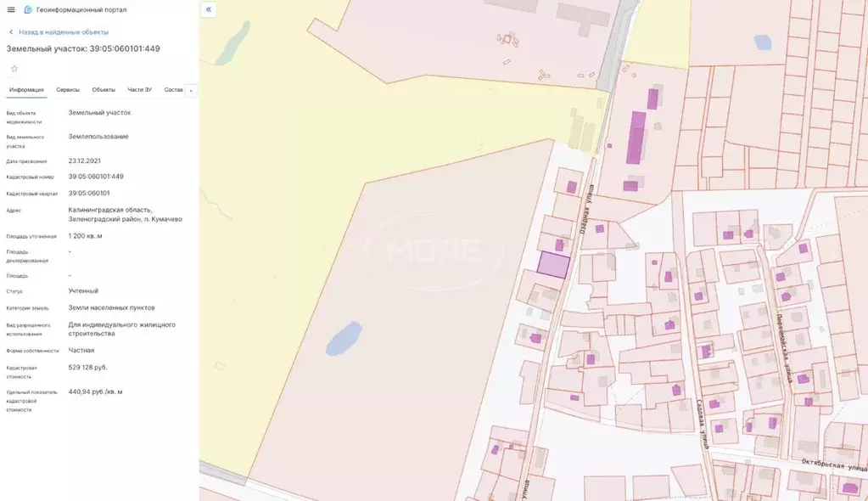Switch to the Информация tab
Viewport: 868px width, 501px height.
(x=26, y=90)
